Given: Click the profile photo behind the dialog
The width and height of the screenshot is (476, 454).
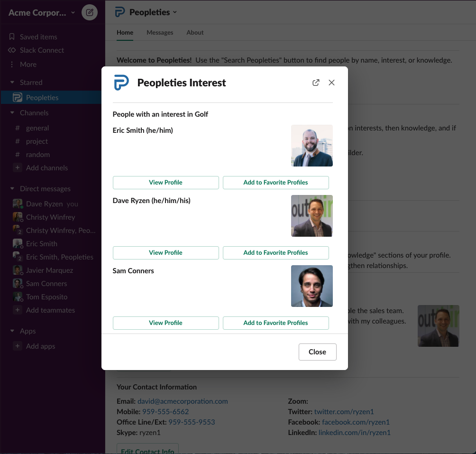Looking at the screenshot, I should tap(439, 326).
